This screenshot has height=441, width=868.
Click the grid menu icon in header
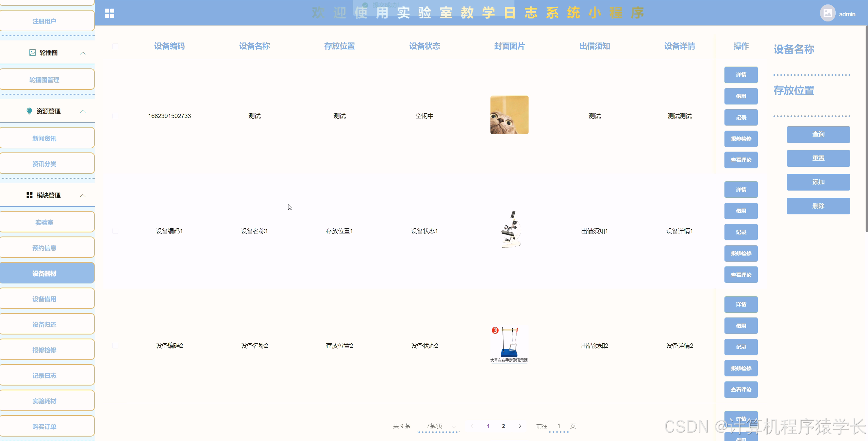(110, 13)
